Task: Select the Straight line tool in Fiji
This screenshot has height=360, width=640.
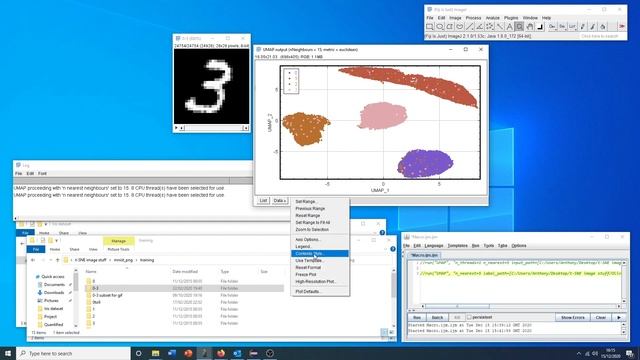Action: (x=470, y=27)
